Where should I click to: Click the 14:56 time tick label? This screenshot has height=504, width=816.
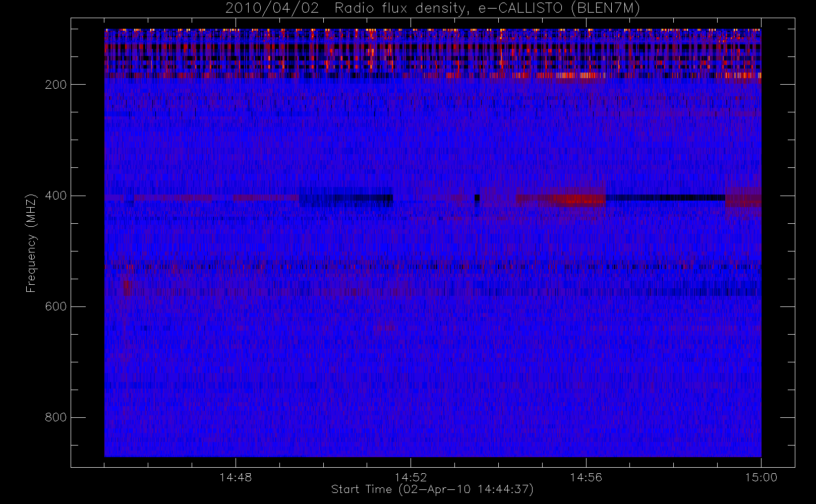[586, 477]
